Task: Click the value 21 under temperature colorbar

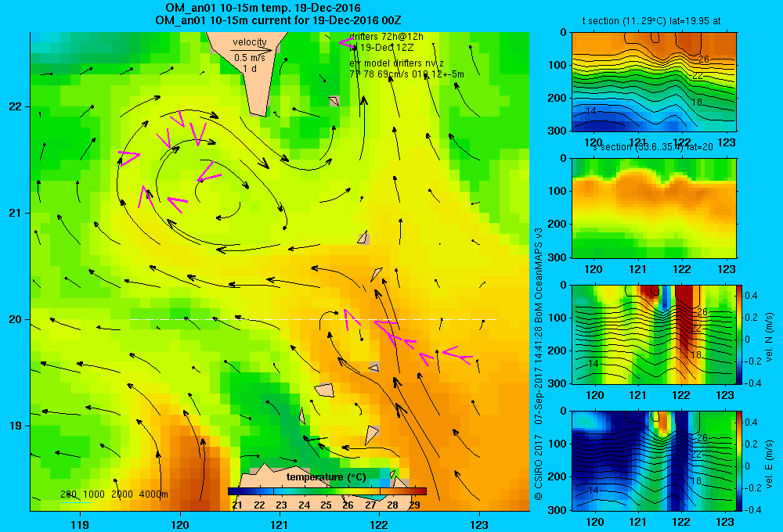Action: tap(236, 505)
